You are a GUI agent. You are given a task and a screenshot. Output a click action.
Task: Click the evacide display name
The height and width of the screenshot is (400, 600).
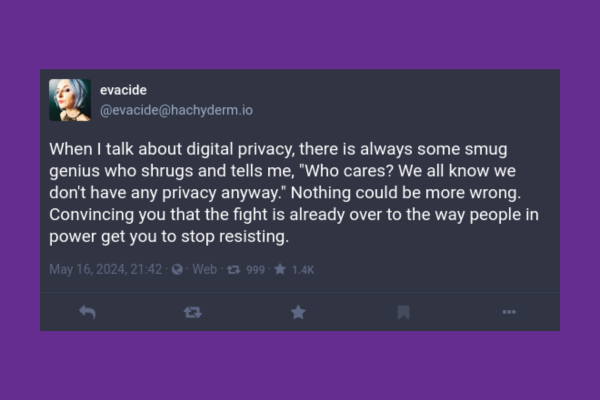[x=123, y=90]
